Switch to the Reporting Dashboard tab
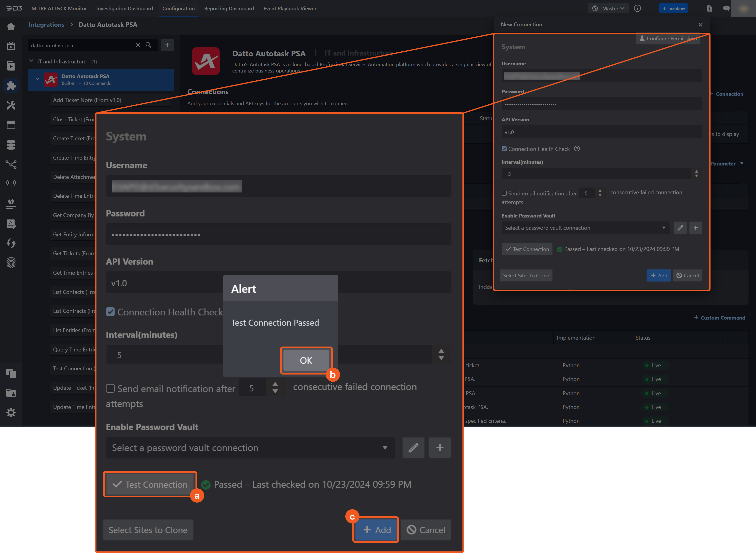The height and width of the screenshot is (553, 756). pos(229,8)
